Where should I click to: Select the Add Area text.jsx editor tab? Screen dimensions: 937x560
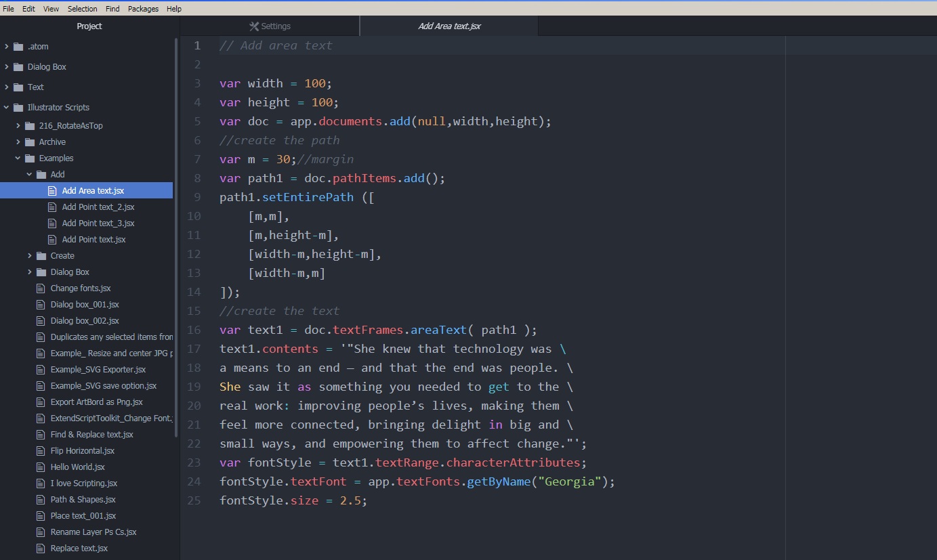coord(449,26)
